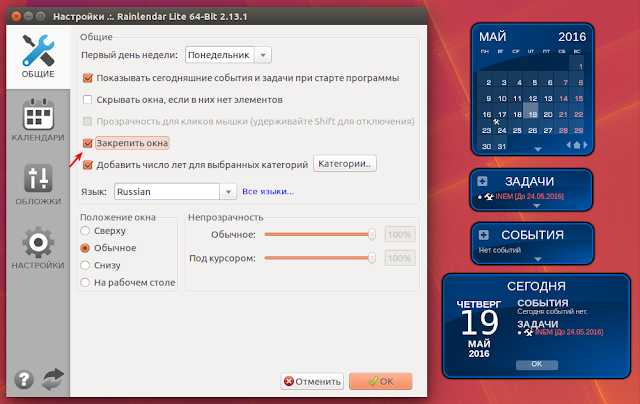Screen dimensions: 640x404
Task: Open the first day of week dropdown arrow
Action: point(263,55)
